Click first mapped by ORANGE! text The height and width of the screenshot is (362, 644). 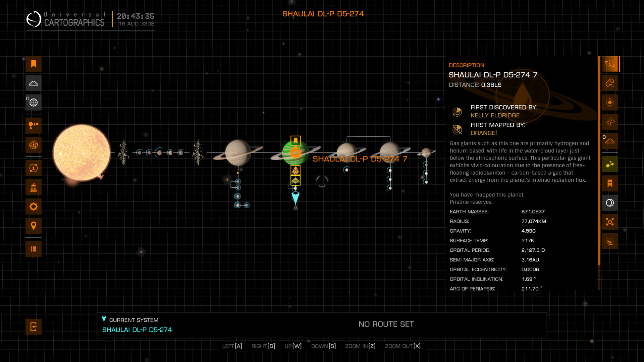point(484,133)
